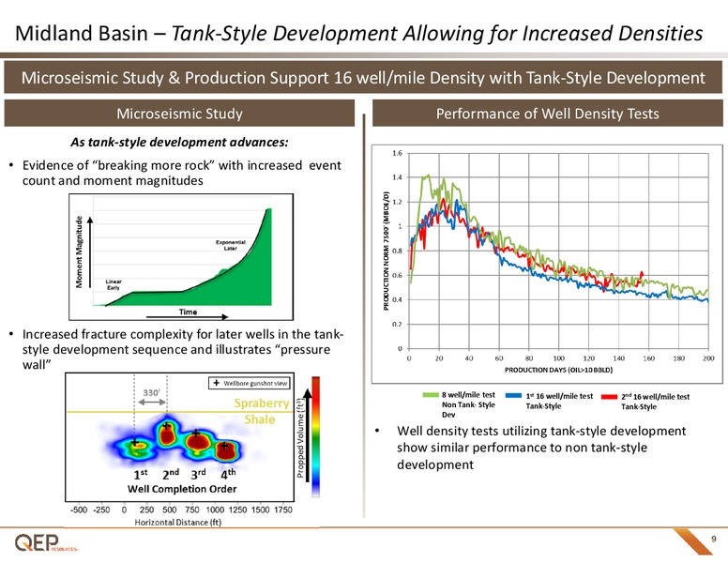Click the 'Shale' label
The image size is (728, 563).
[x=260, y=419]
